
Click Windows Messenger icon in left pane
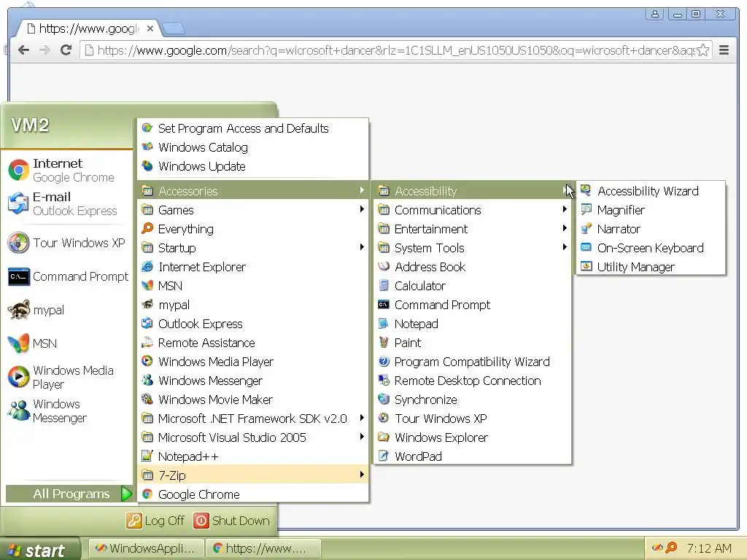pos(19,411)
